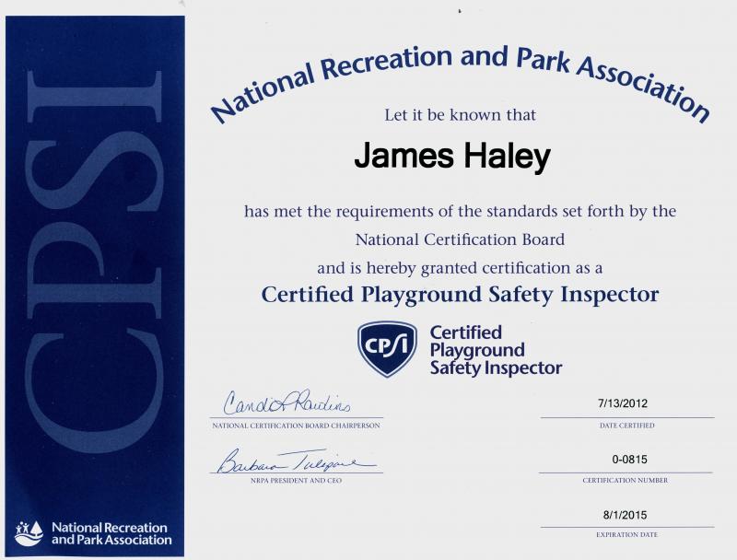Click the National Certification Board Chairperson label
Screen dimensions: 737x560
tap(296, 426)
